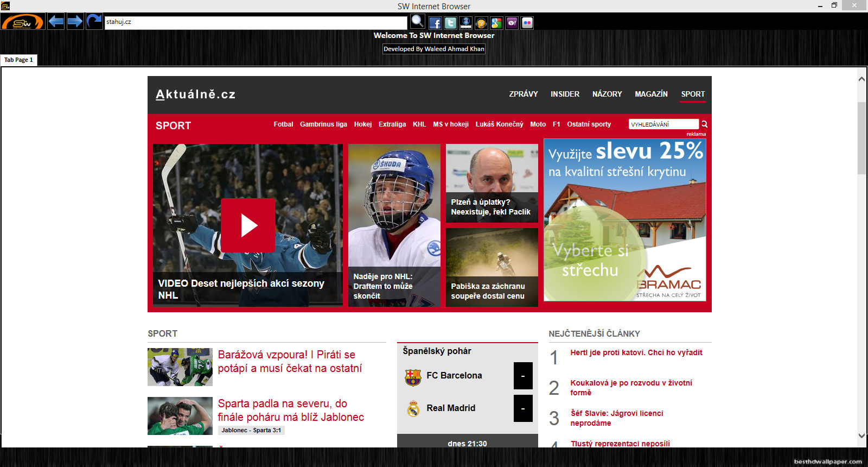Viewport: 868px width, 467px height.
Task: Open the Ostatní sporty subcategory
Action: pos(589,124)
